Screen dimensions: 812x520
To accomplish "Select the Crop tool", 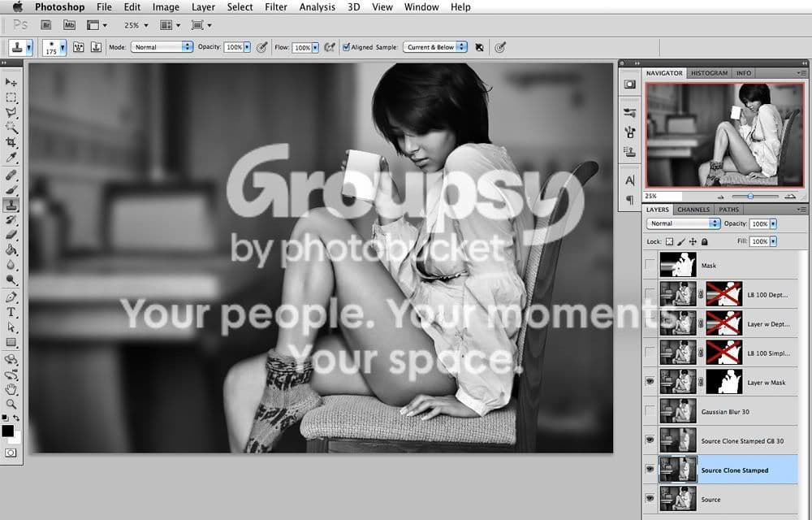I will 11,142.
